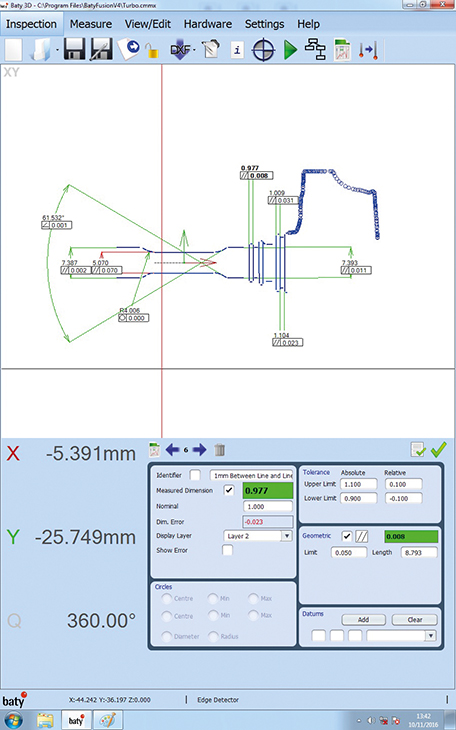Click the Datums Add button
Viewport: 456px width, 730px height.
(x=363, y=620)
